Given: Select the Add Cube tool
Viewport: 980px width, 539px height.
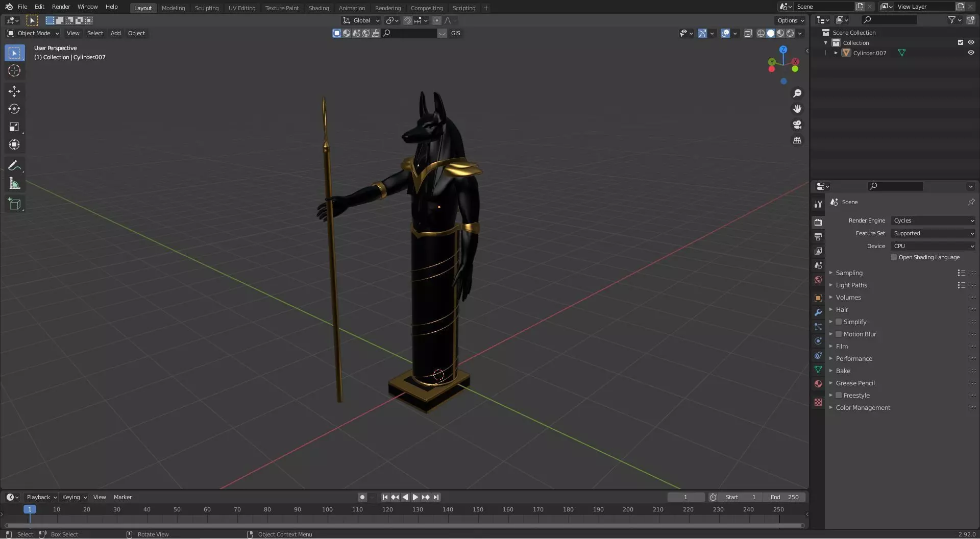Looking at the screenshot, I should 14,204.
